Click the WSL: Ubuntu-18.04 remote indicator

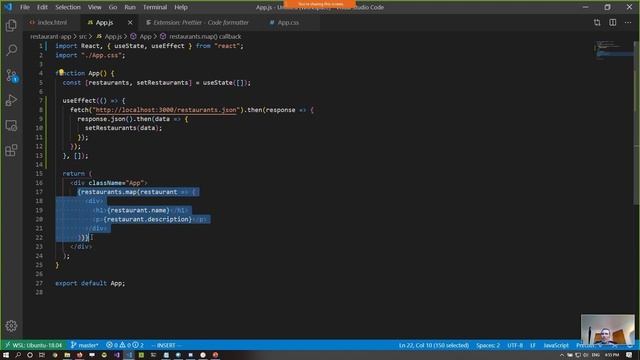[x=33, y=345]
